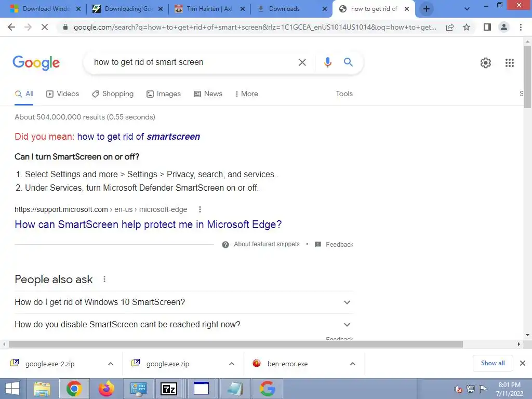Open the Chrome profile menu
Viewport: 532px width, 399px height.
click(x=504, y=27)
